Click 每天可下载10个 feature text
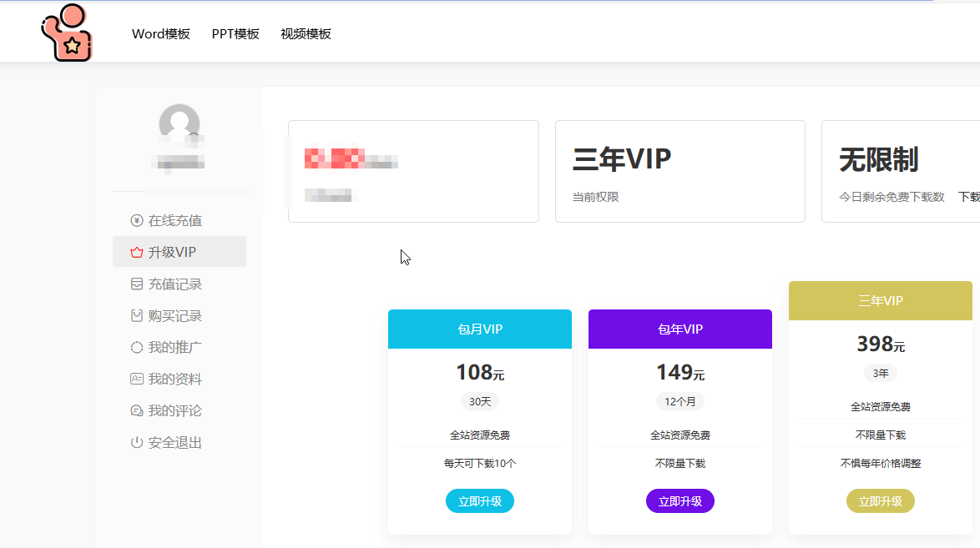Viewport: 980px width, 548px height. coord(480,464)
